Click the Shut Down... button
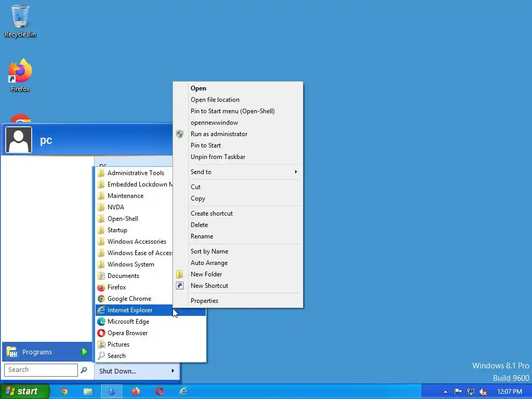532x399 pixels. [x=137, y=371]
